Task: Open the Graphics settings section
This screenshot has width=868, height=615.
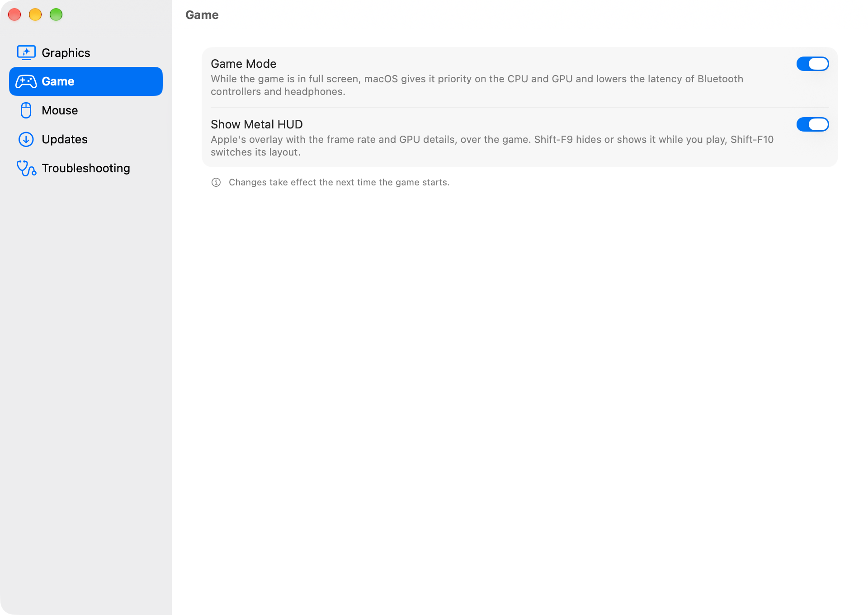Action: point(86,53)
